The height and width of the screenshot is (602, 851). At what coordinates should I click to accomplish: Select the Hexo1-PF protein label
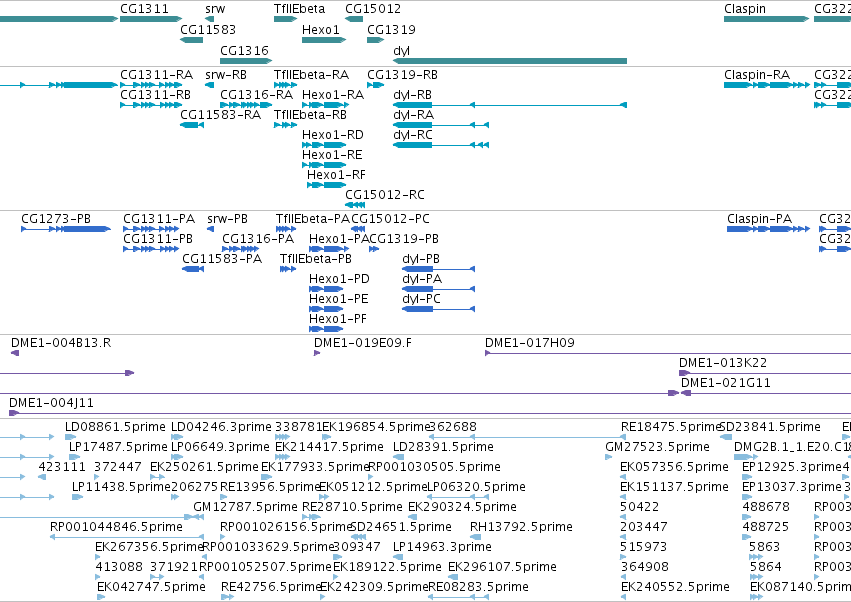(338, 319)
